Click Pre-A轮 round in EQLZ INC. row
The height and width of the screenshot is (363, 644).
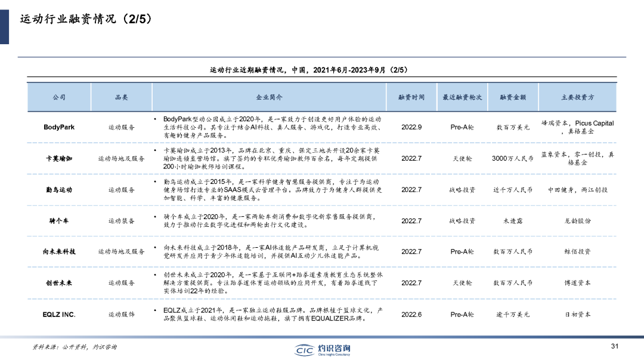pos(462,315)
